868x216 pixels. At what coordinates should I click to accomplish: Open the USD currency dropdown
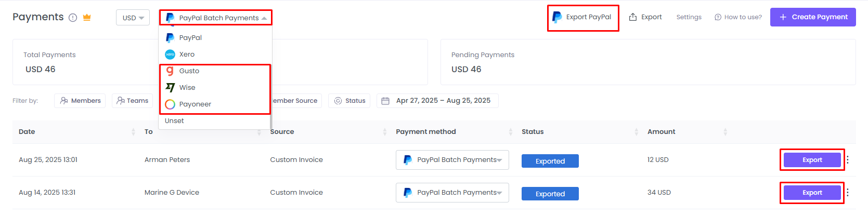[133, 18]
